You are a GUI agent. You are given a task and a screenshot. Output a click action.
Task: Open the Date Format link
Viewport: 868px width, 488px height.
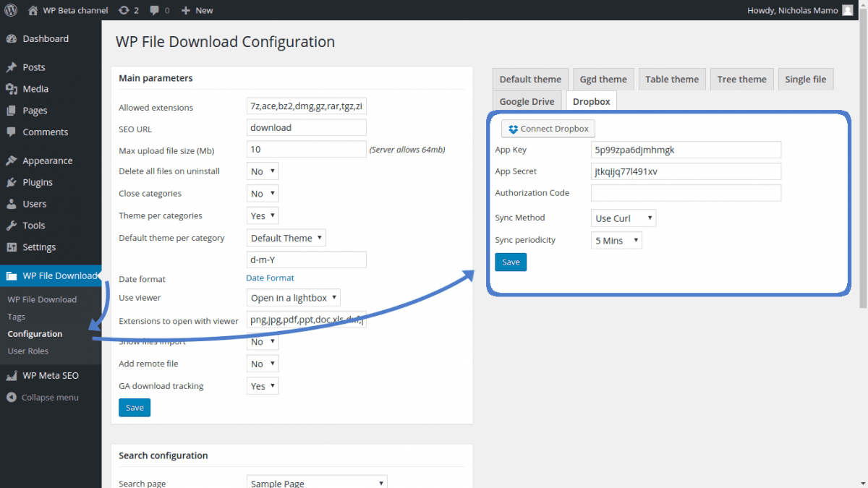270,278
